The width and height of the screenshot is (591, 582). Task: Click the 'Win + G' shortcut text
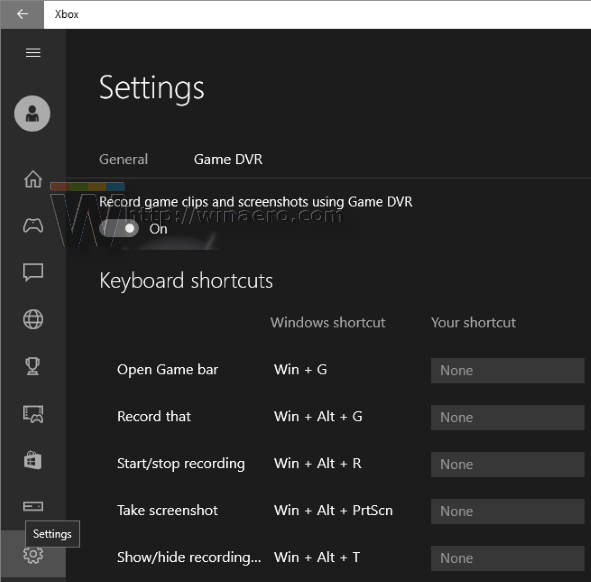(300, 369)
